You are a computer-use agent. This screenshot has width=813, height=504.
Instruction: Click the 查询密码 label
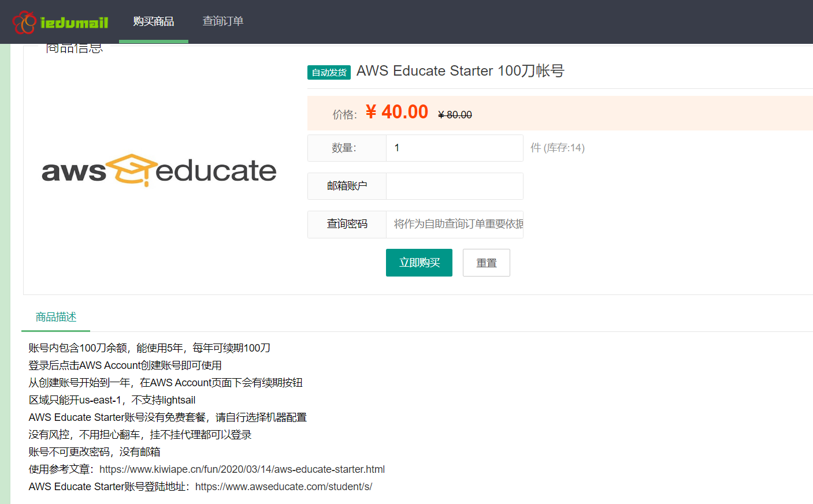click(347, 224)
